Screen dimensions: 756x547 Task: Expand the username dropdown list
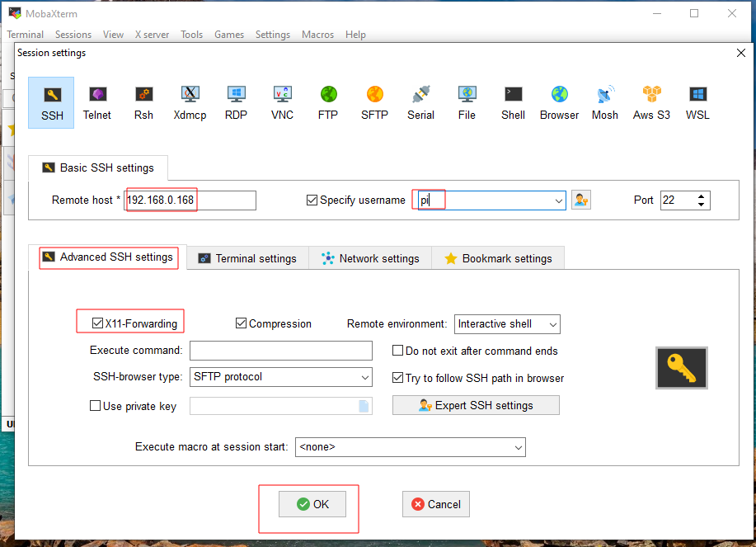coord(558,200)
